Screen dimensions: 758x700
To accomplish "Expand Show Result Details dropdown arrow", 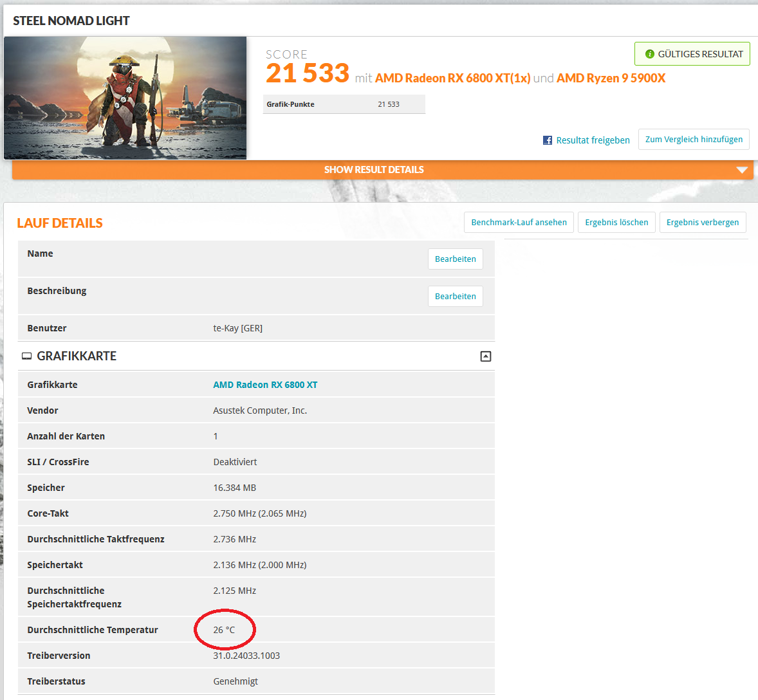I will pyautogui.click(x=742, y=170).
